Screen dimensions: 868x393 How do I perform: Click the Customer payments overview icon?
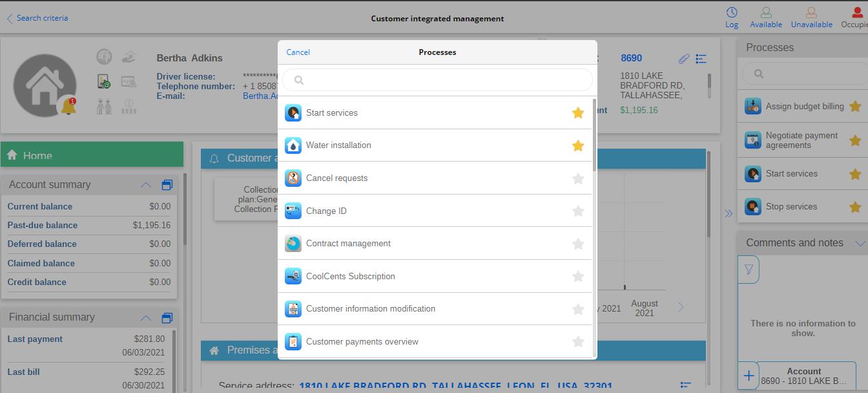(293, 342)
